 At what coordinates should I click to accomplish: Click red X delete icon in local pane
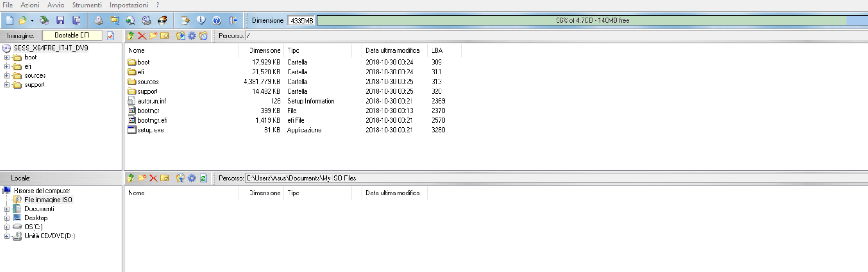[x=153, y=178]
